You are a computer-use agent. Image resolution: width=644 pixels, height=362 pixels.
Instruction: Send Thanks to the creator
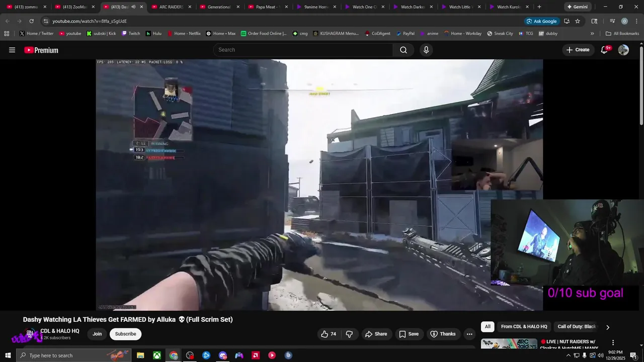click(443, 334)
